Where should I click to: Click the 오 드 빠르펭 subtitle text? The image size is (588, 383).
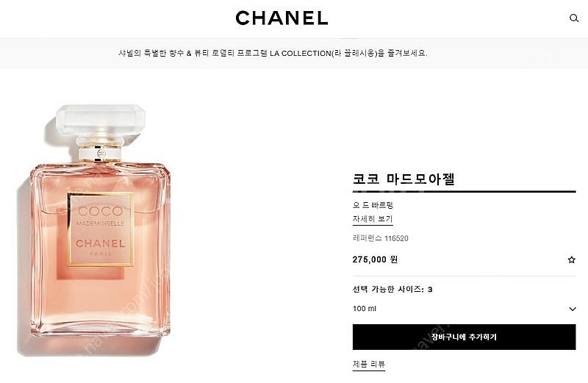click(373, 205)
